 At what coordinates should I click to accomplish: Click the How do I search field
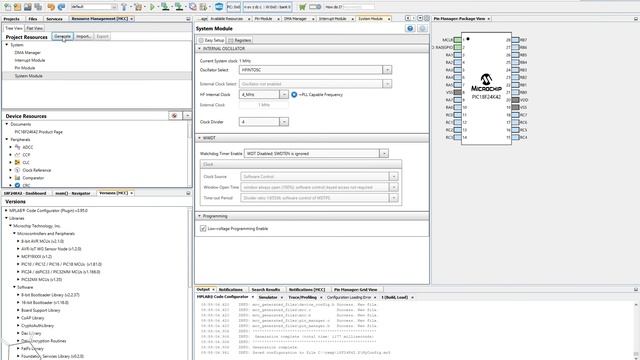pyautogui.click(x=358, y=7)
